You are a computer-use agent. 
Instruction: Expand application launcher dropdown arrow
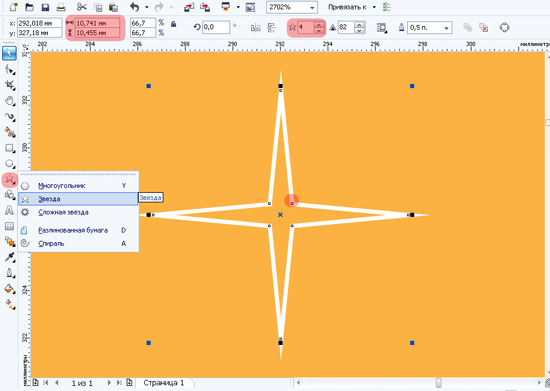tap(238, 7)
